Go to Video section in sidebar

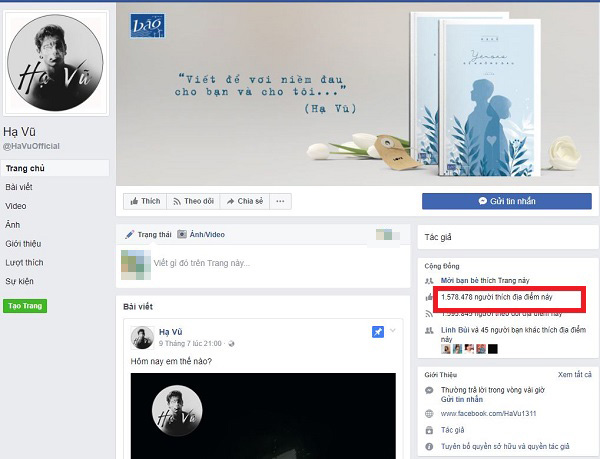pyautogui.click(x=16, y=206)
